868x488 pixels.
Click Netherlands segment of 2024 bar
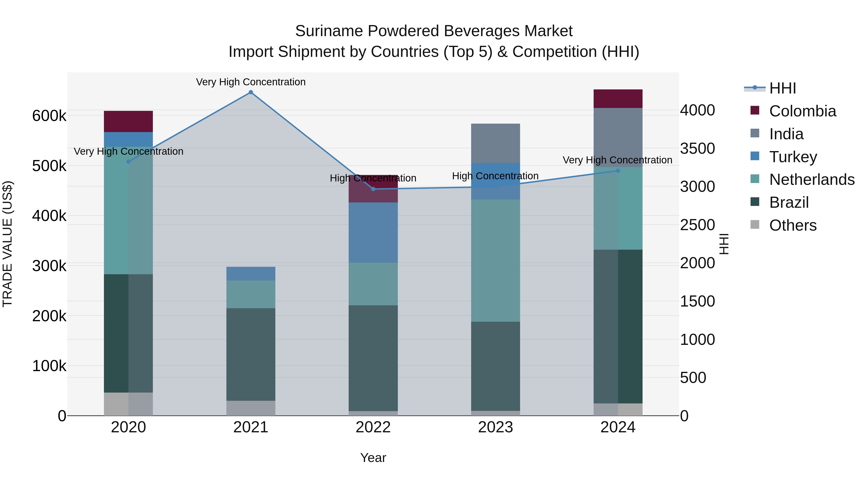(618, 208)
